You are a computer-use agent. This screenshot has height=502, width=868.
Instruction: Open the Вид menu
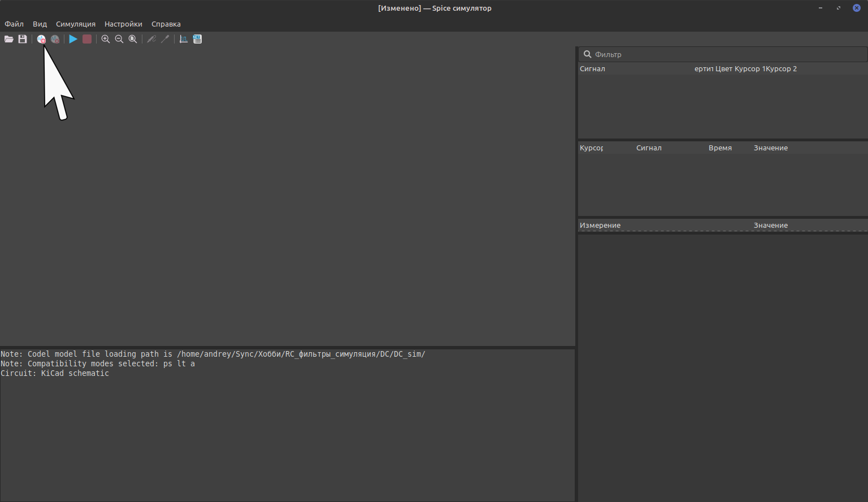click(x=40, y=24)
